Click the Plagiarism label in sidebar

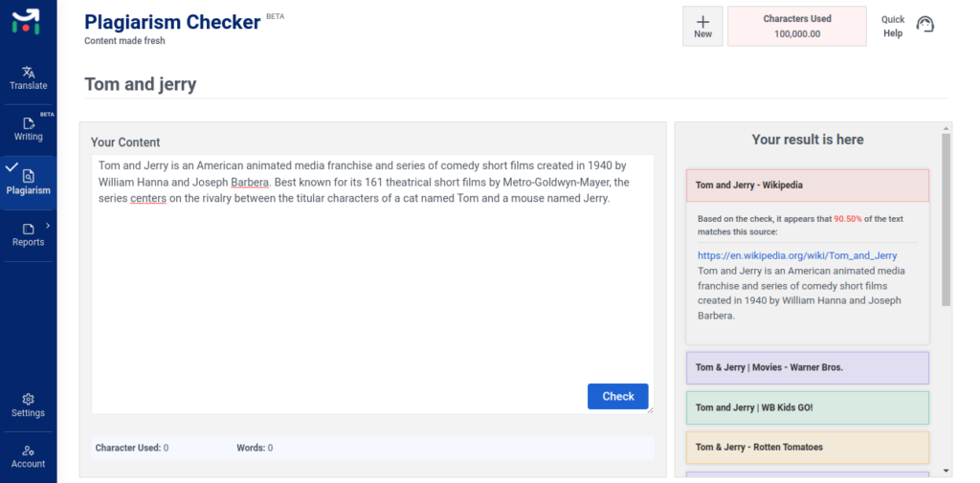28,190
